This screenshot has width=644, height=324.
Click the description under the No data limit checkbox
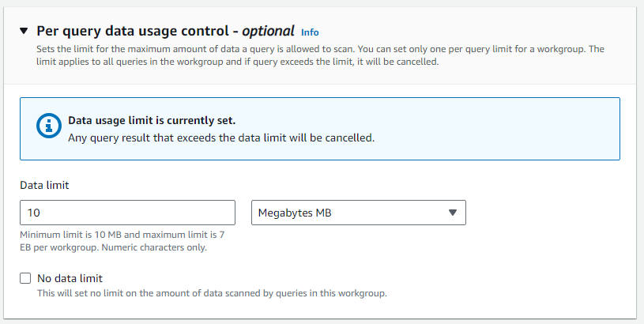click(212, 294)
